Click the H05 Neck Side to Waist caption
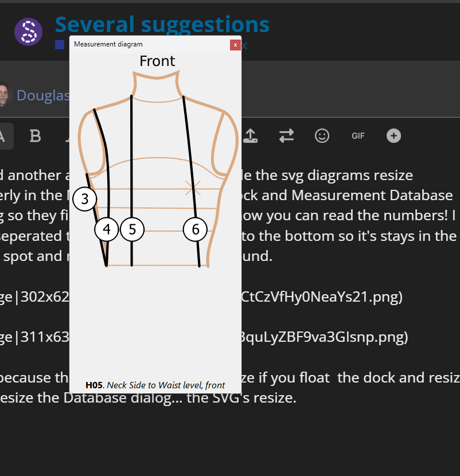Image resolution: width=460 pixels, height=476 pixels. click(155, 385)
